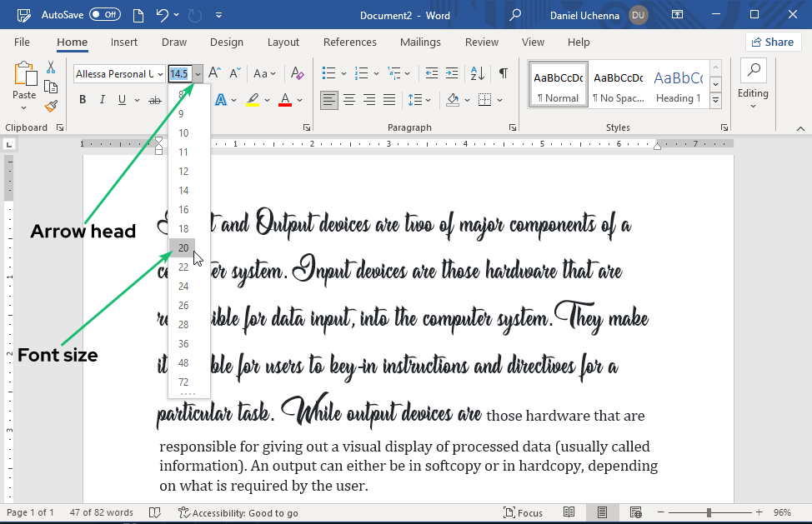Click the Share button
The image size is (812, 524).
pos(773,42)
